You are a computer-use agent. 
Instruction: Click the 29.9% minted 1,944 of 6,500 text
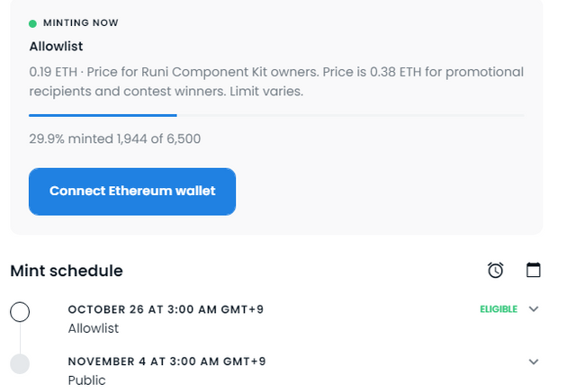pyautogui.click(x=115, y=138)
